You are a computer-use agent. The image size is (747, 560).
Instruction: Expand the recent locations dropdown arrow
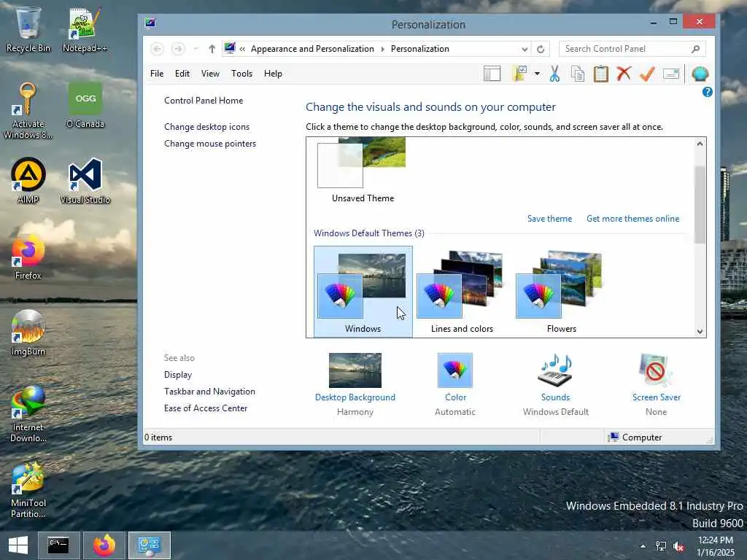click(196, 49)
